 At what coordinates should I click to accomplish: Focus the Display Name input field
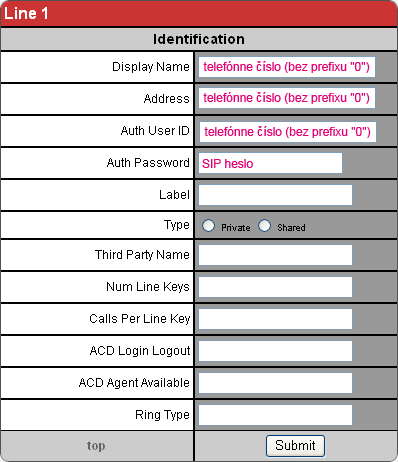pyautogui.click(x=287, y=67)
